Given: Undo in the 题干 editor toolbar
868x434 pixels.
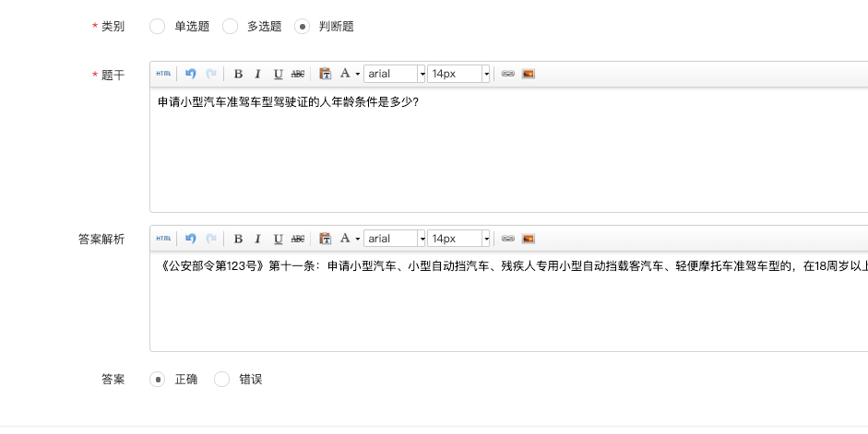Looking at the screenshot, I should click(190, 74).
